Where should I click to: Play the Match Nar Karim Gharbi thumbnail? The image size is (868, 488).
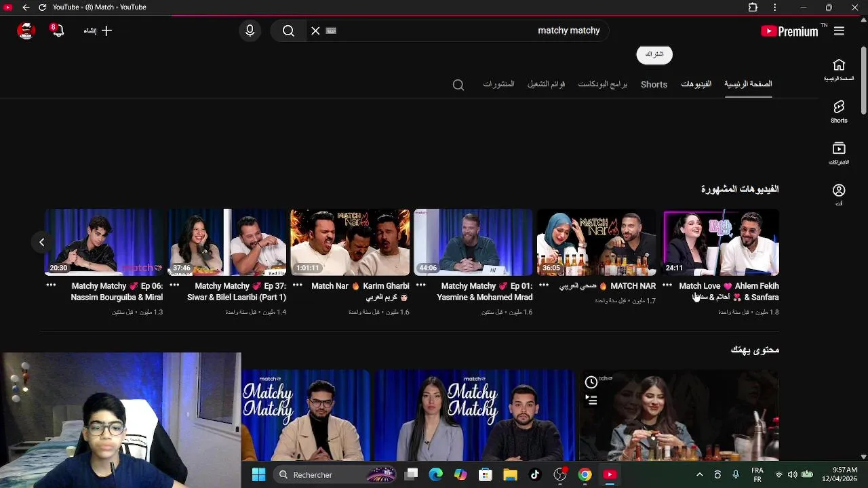point(350,242)
